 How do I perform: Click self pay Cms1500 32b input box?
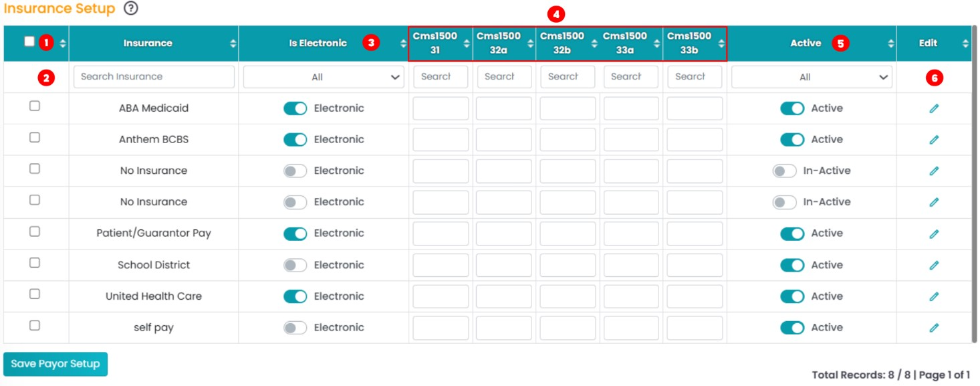click(568, 328)
